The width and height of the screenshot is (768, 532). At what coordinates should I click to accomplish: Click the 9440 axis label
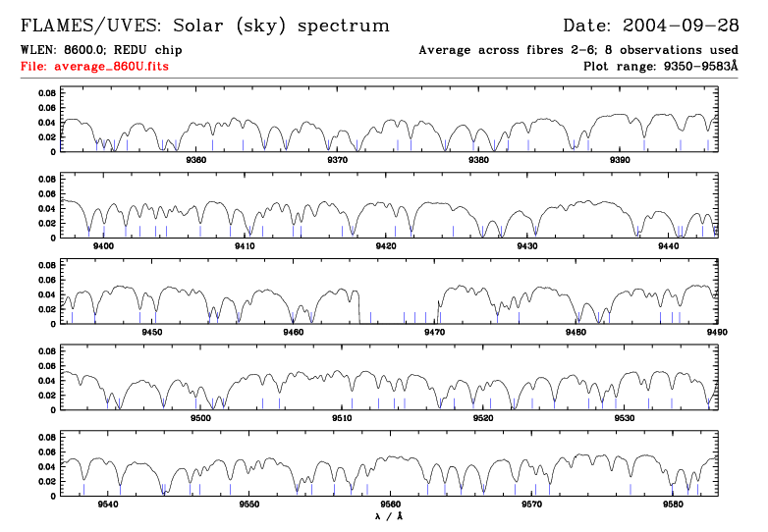point(669,246)
